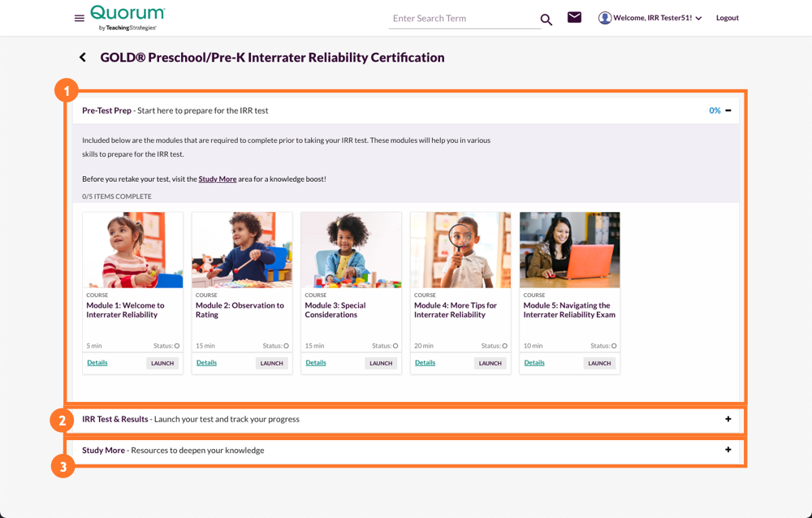812x518 pixels.
Task: Click the search magnifier icon
Action: point(546,19)
